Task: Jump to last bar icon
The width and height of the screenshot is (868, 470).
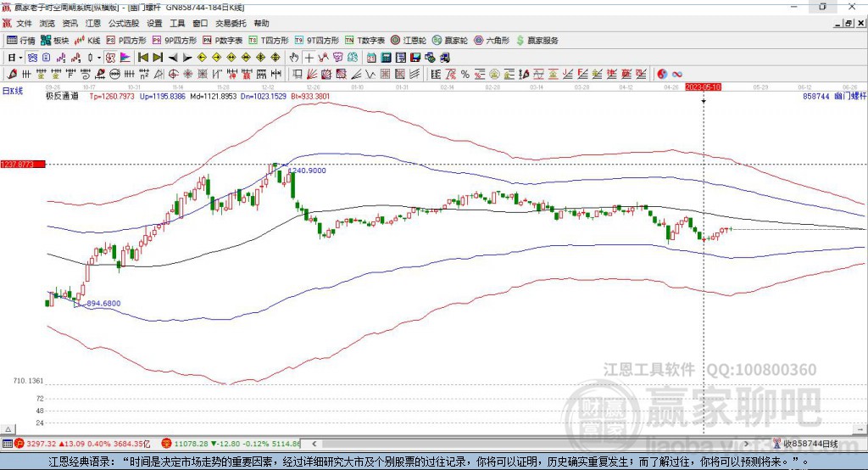Action: coord(158,58)
